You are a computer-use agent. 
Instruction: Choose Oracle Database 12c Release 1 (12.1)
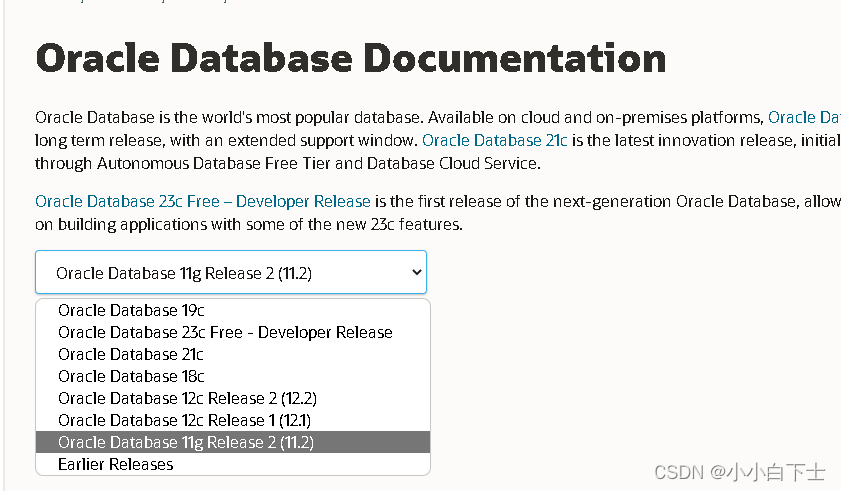tap(233, 420)
